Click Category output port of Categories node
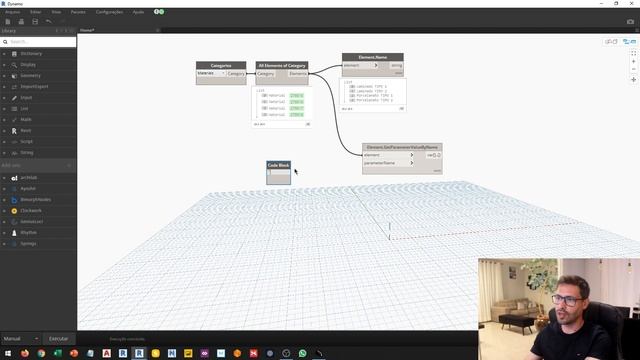This screenshot has height=360, width=640. [236, 73]
